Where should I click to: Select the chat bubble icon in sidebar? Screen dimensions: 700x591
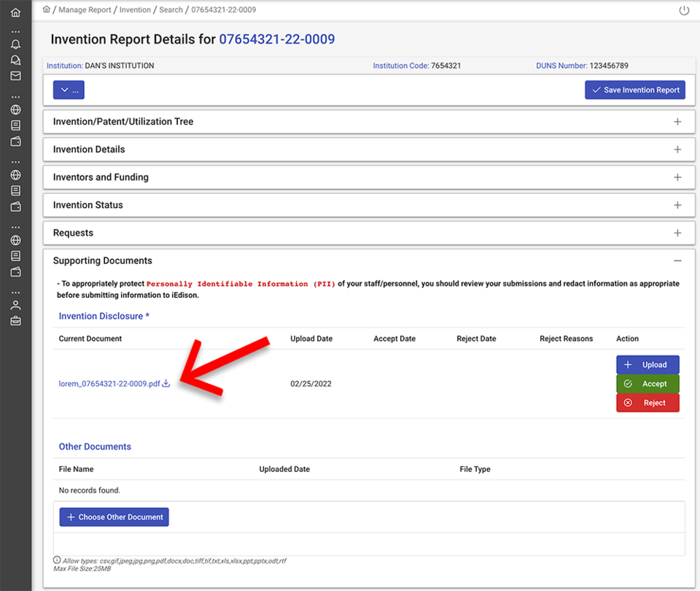tap(15, 60)
